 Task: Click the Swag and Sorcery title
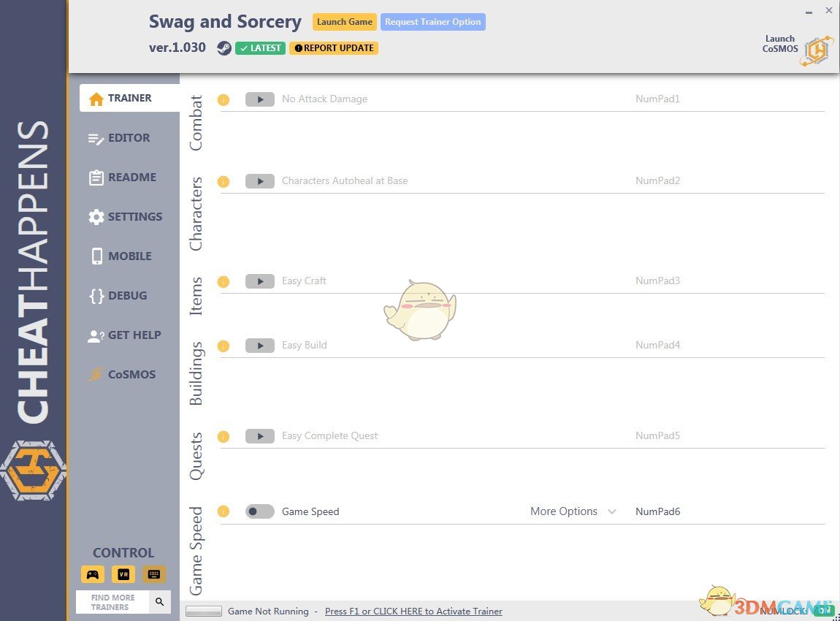pos(225,22)
